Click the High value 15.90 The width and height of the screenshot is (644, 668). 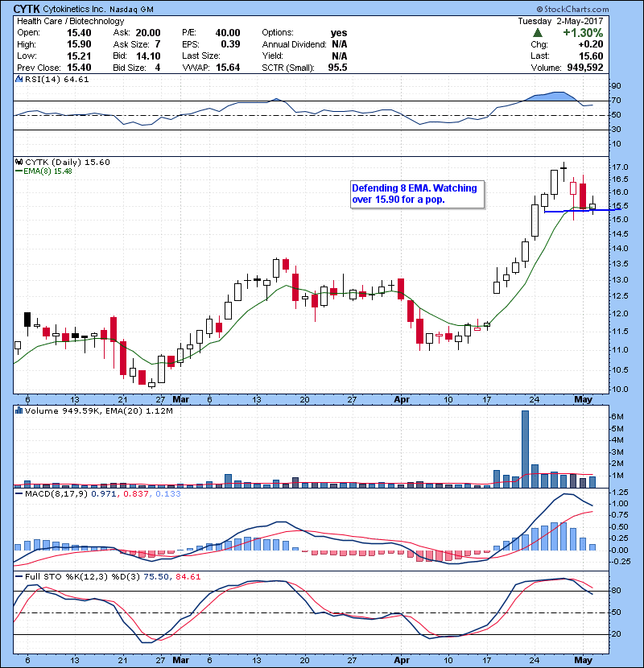pos(79,44)
